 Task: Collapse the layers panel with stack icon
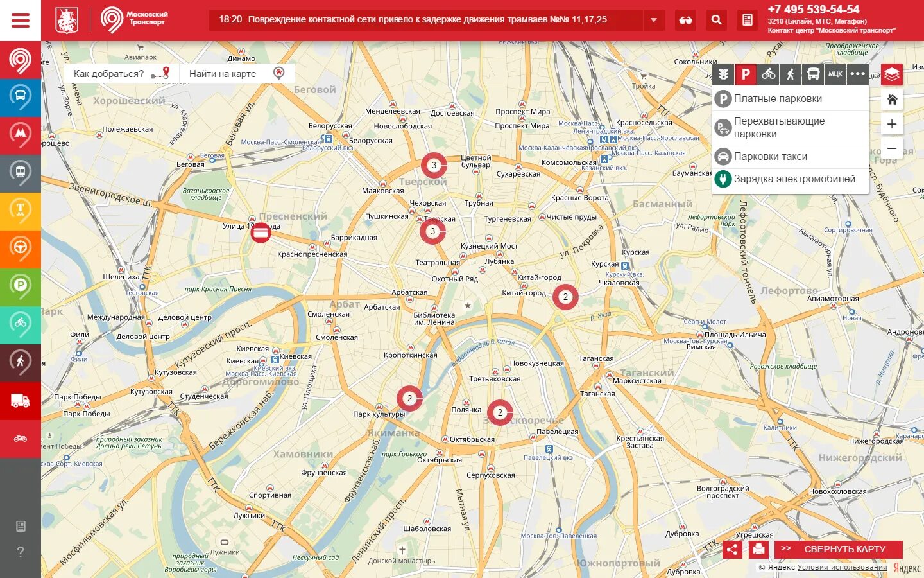[x=892, y=74]
